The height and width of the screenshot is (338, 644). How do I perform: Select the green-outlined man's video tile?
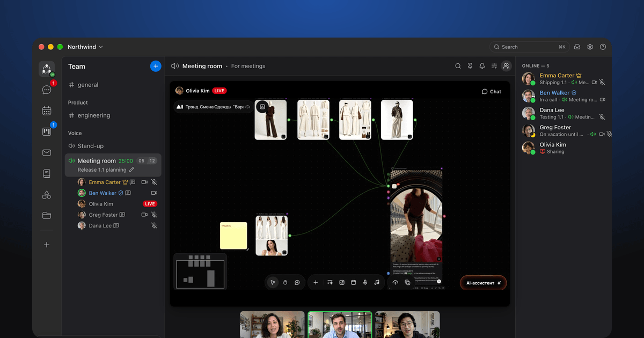point(340,325)
